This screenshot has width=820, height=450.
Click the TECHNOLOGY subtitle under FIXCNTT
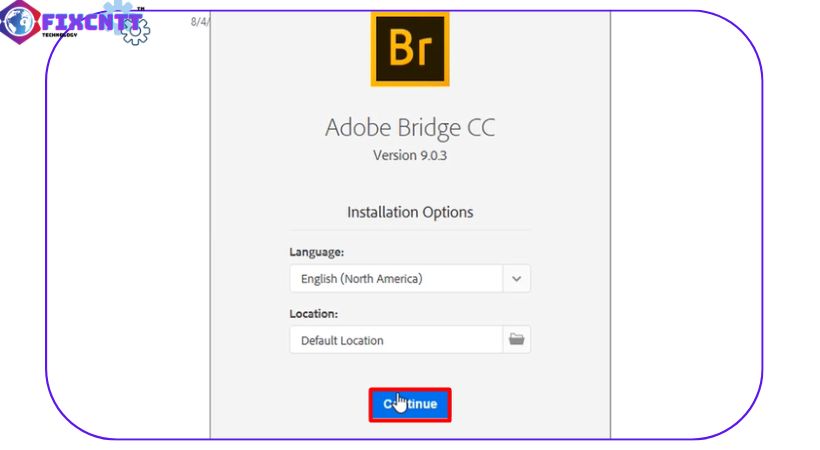60,36
